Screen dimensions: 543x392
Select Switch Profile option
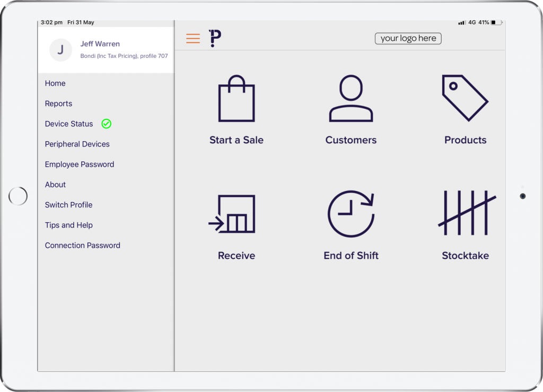click(68, 205)
